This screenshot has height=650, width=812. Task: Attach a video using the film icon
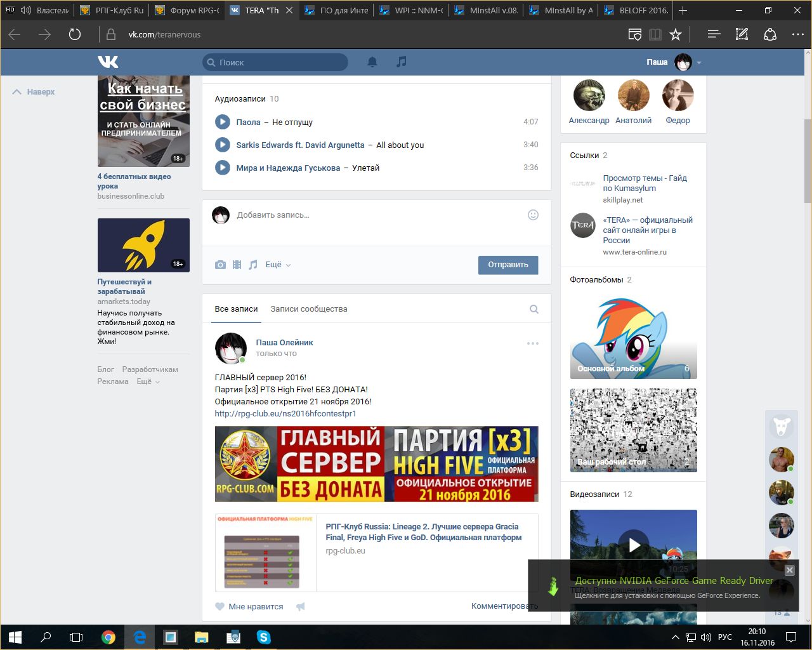(x=237, y=265)
